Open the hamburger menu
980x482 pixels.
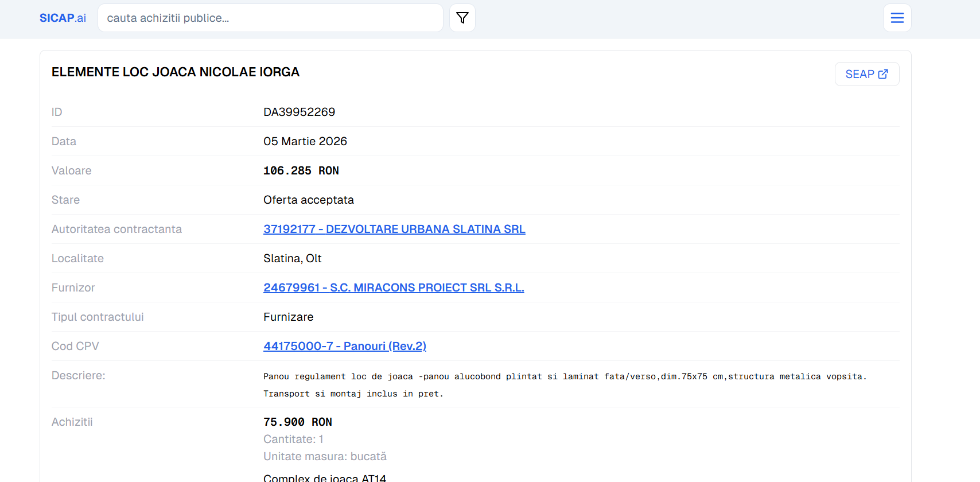(897, 18)
